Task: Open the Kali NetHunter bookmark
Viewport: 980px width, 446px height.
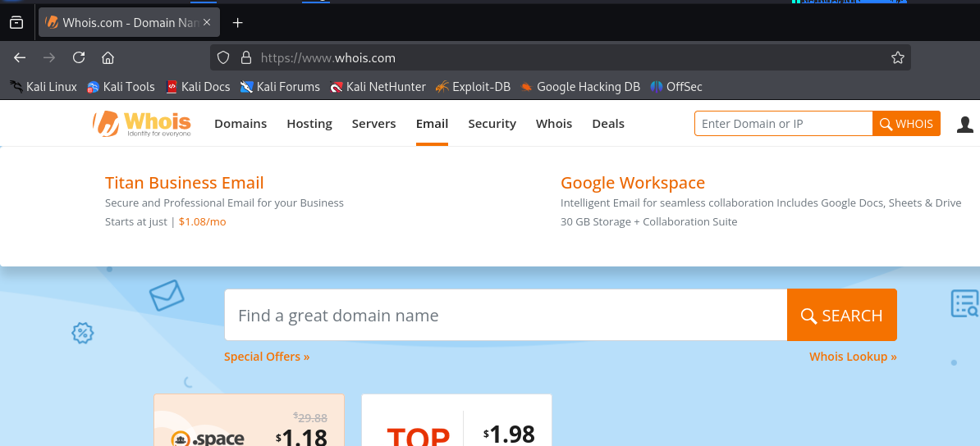Action: coord(378,87)
